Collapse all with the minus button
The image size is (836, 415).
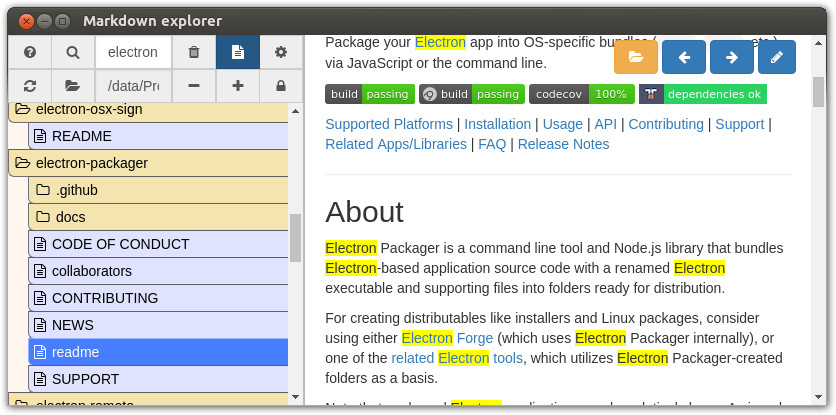[194, 86]
